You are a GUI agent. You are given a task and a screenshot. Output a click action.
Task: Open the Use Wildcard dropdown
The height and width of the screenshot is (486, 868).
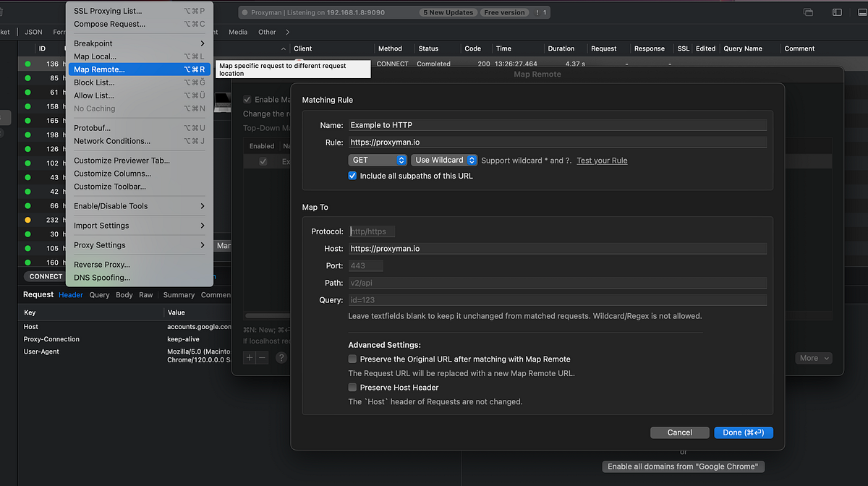tap(443, 160)
